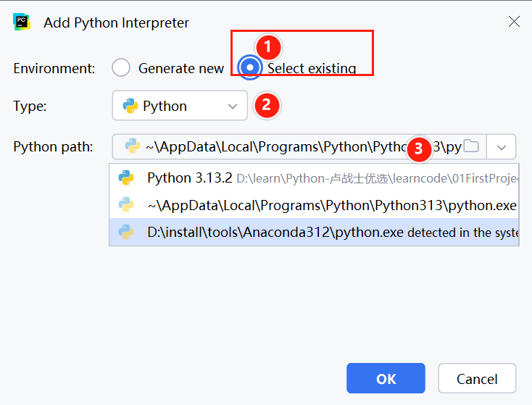
Task: Open the Type dropdown showing Python
Action: click(180, 106)
